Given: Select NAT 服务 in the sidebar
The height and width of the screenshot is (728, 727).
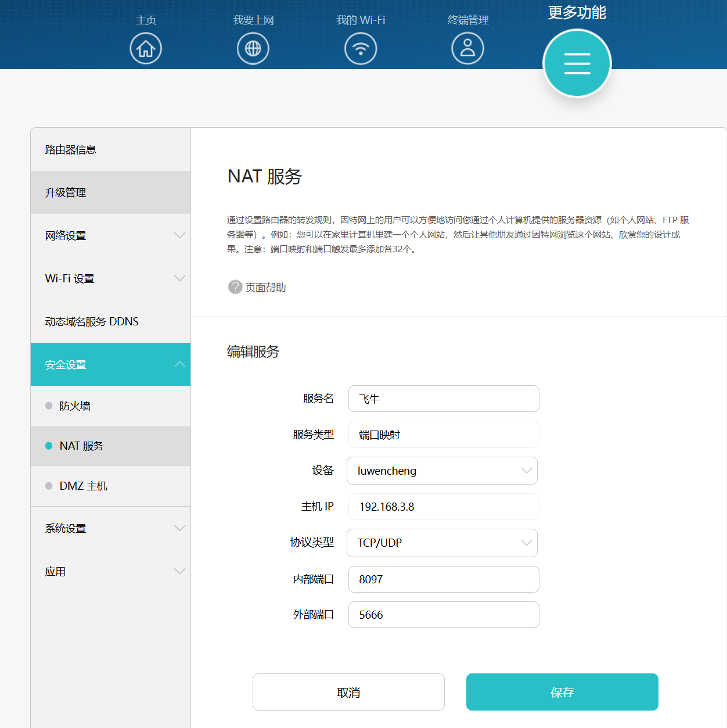Looking at the screenshot, I should 110,446.
